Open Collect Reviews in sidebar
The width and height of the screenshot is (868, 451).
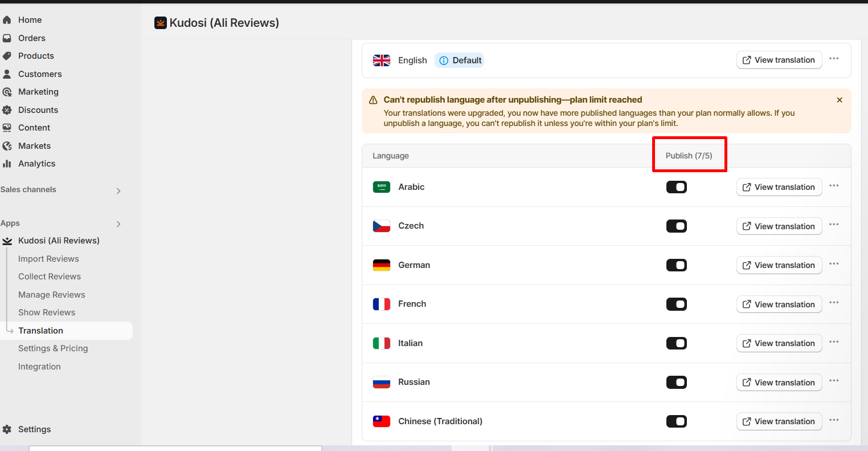click(x=50, y=277)
